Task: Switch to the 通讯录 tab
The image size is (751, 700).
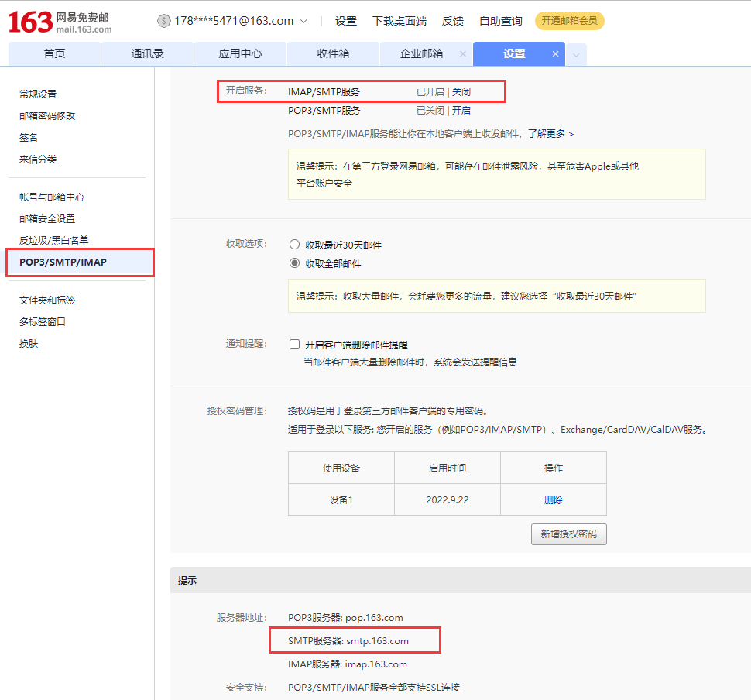Action: coord(148,53)
